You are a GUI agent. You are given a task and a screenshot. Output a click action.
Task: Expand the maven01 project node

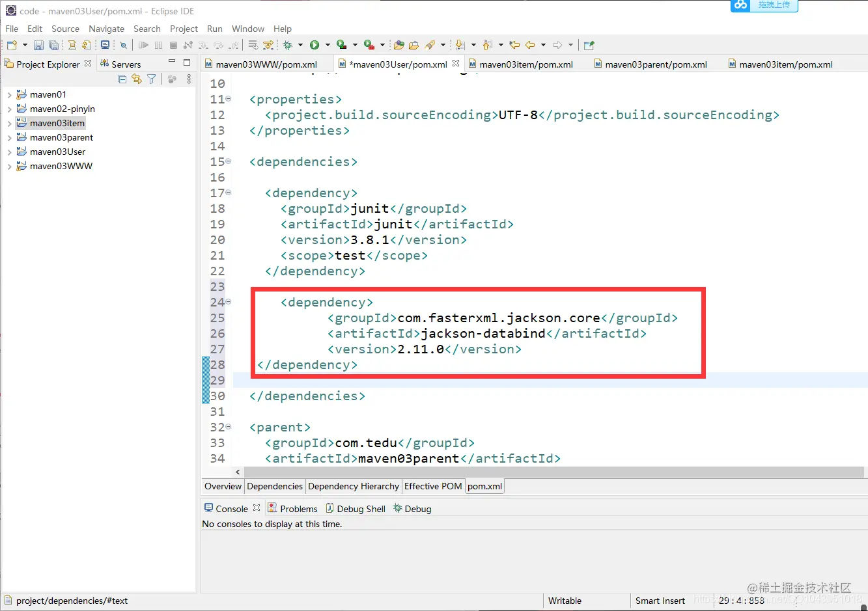[x=9, y=95]
